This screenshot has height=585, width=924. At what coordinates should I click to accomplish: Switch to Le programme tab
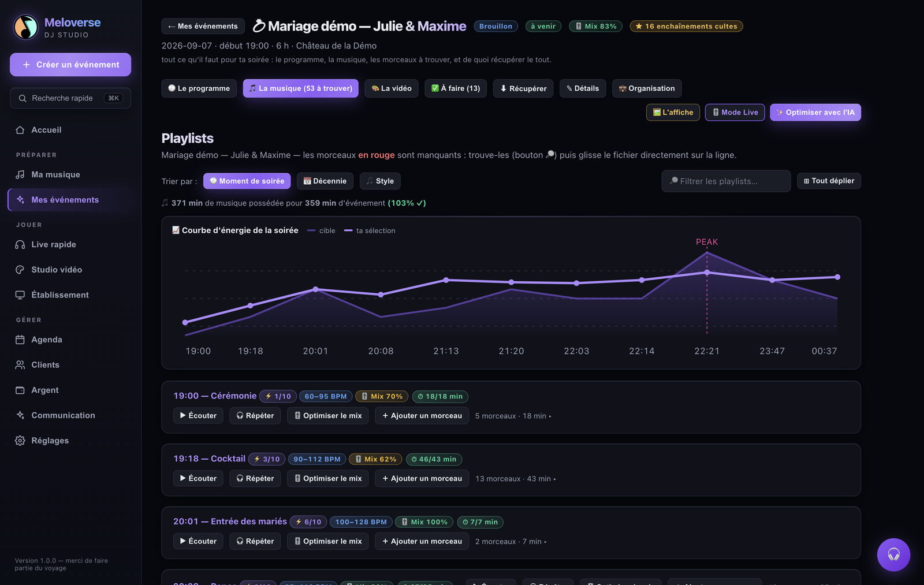tap(199, 88)
